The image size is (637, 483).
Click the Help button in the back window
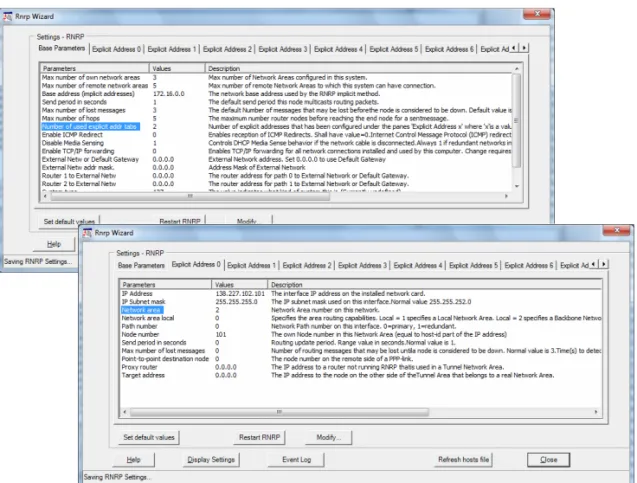coord(54,244)
